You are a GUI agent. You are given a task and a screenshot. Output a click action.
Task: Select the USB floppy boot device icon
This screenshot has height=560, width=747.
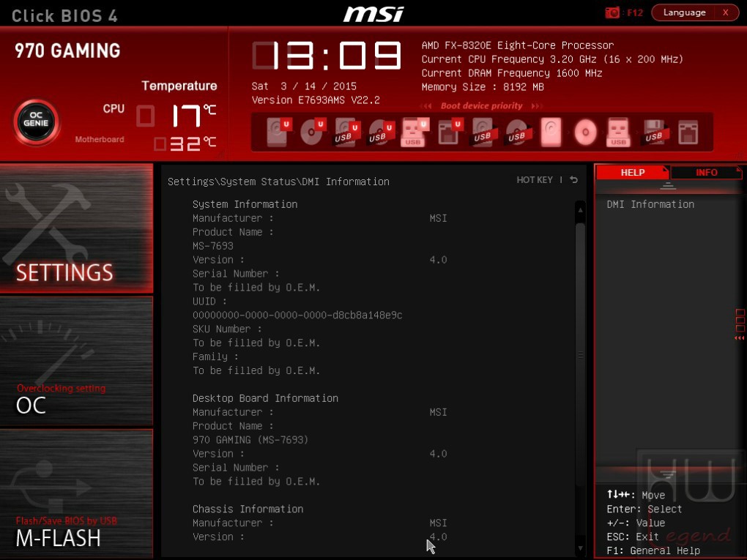(653, 132)
